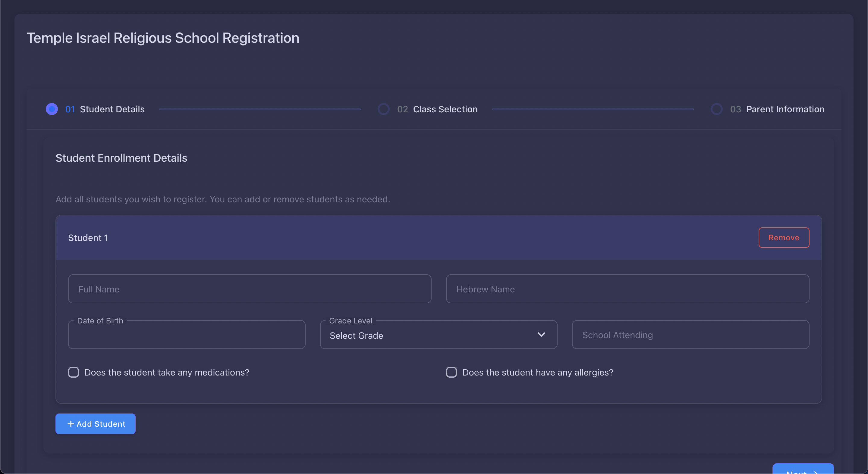Screen dimensions: 868x474
Task: Click into the Hebrew Name field
Action: tap(627, 289)
